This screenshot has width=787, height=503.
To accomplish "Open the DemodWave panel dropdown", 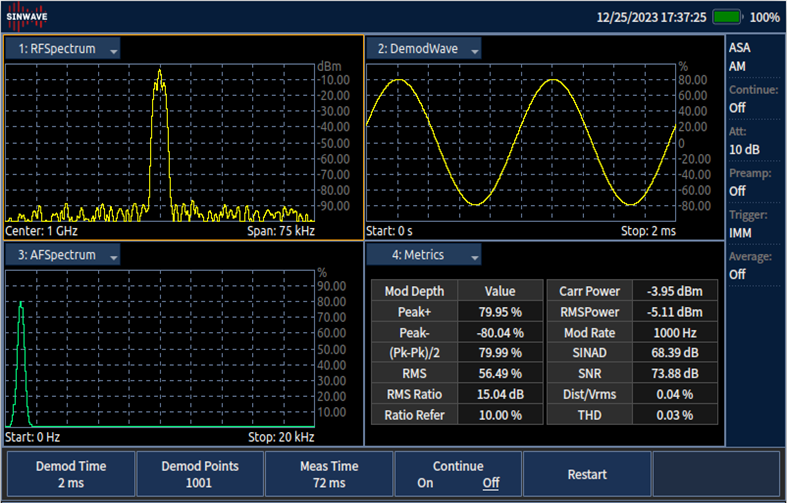I will click(x=474, y=49).
